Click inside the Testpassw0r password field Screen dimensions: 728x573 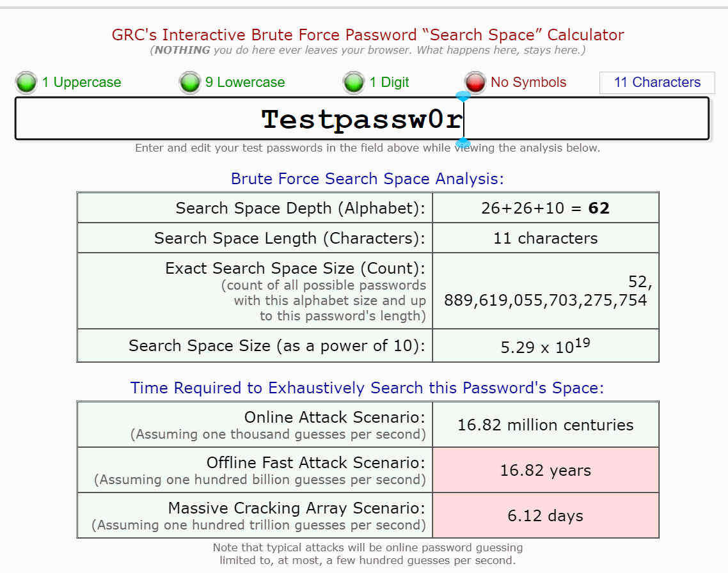coord(362,118)
